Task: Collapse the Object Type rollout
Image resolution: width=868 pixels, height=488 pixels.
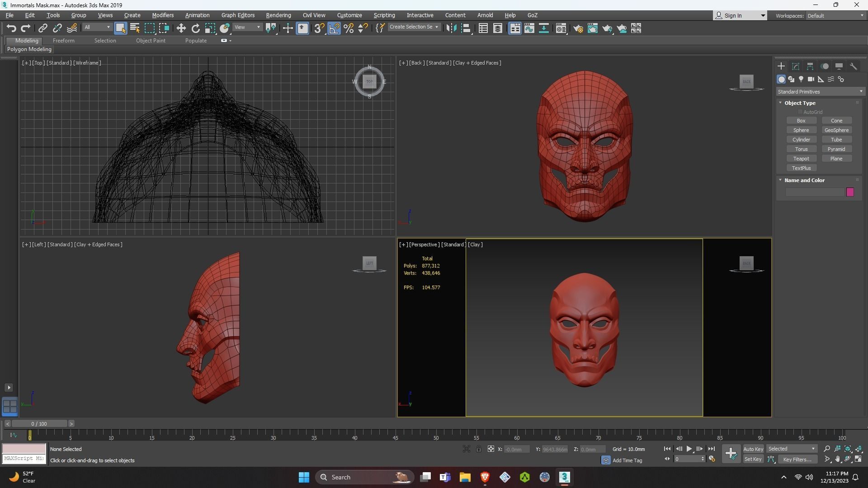Action: coord(800,103)
